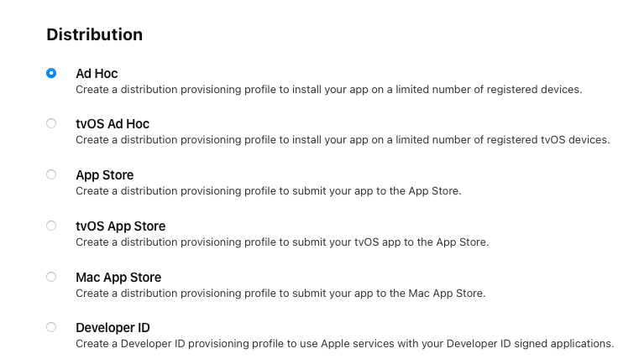The image size is (644, 364).
Task: Click the tvOS Ad Hoc option title
Action: [x=113, y=124]
